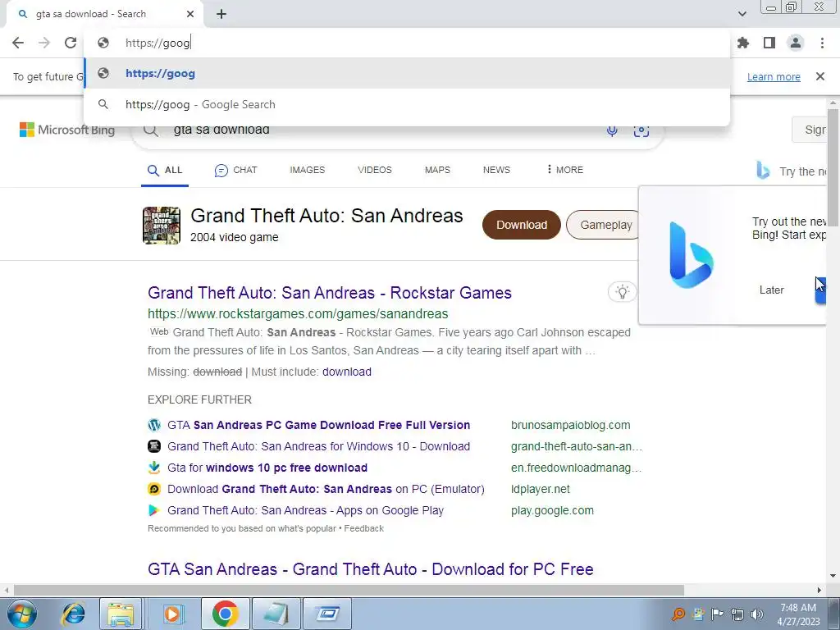The image size is (840, 630).
Task: Click the Action Center flag tray icon
Action: [x=717, y=614]
